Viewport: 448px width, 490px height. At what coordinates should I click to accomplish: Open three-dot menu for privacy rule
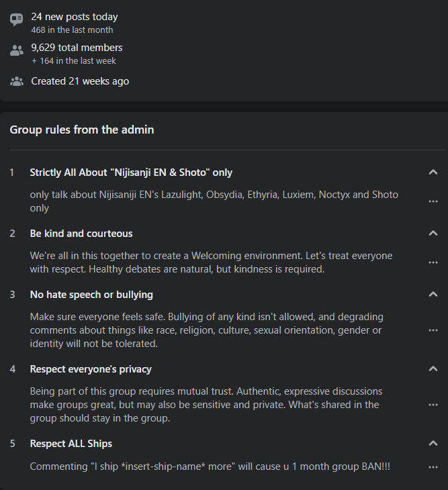point(433,405)
